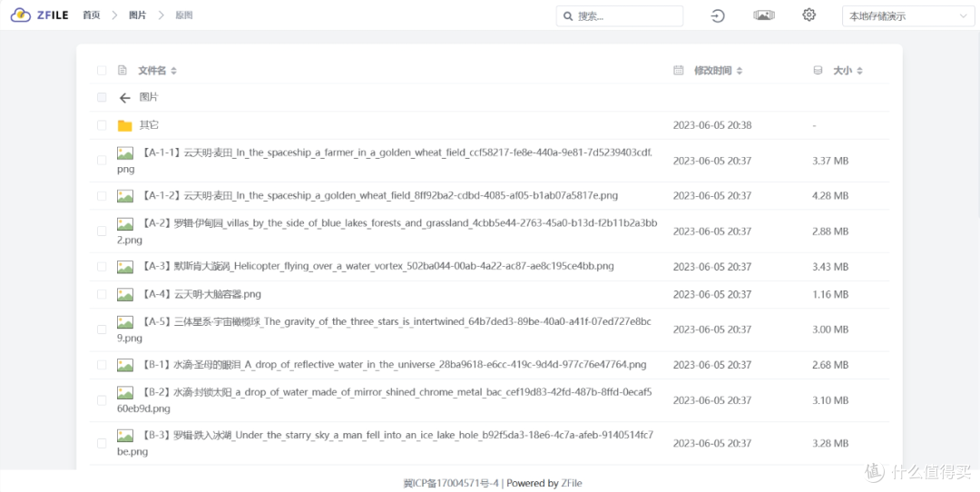Open the settings gear icon
The height and width of the screenshot is (492, 980).
point(809,15)
